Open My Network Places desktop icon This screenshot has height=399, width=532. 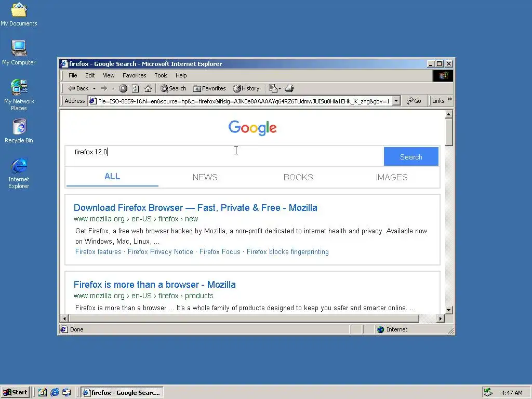[19, 95]
